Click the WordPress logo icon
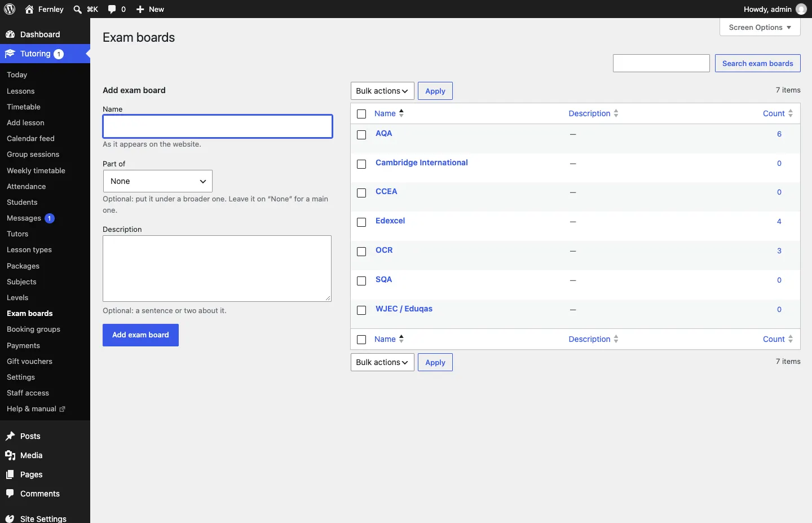Screen dimensions: 812x523 tap(10, 9)
